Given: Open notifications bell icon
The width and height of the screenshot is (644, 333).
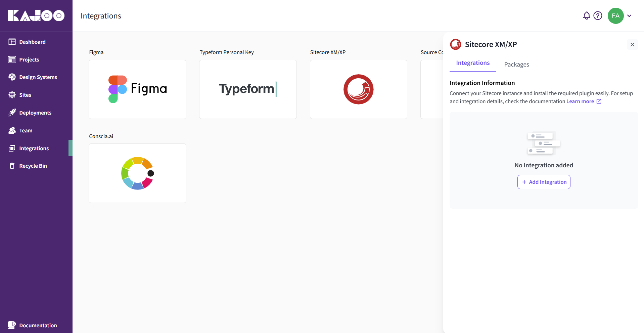Looking at the screenshot, I should tap(587, 16).
